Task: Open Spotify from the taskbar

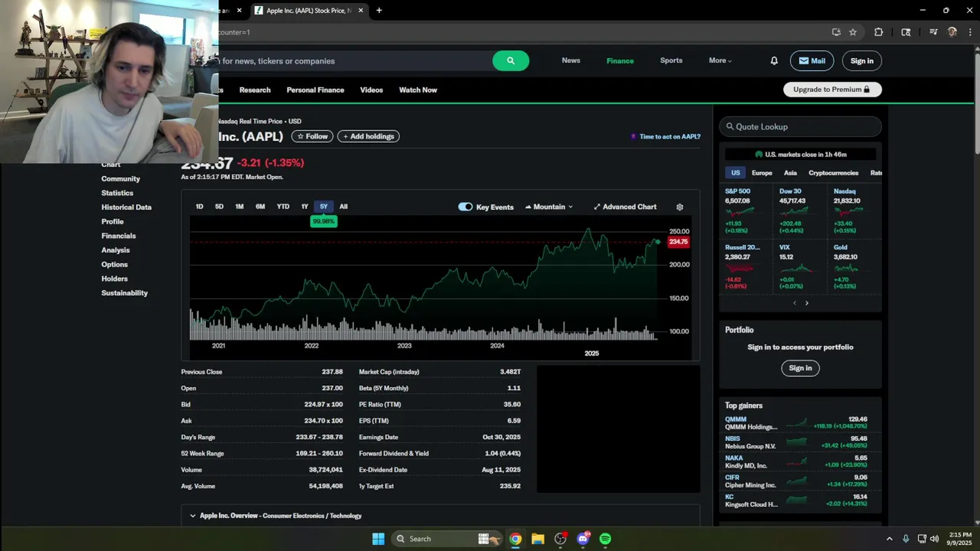Action: point(606,539)
